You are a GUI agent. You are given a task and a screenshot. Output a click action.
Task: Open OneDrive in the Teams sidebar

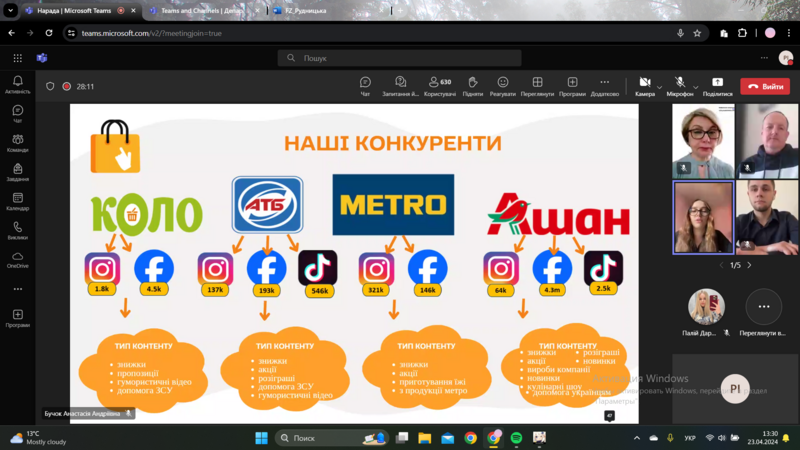[x=18, y=259]
